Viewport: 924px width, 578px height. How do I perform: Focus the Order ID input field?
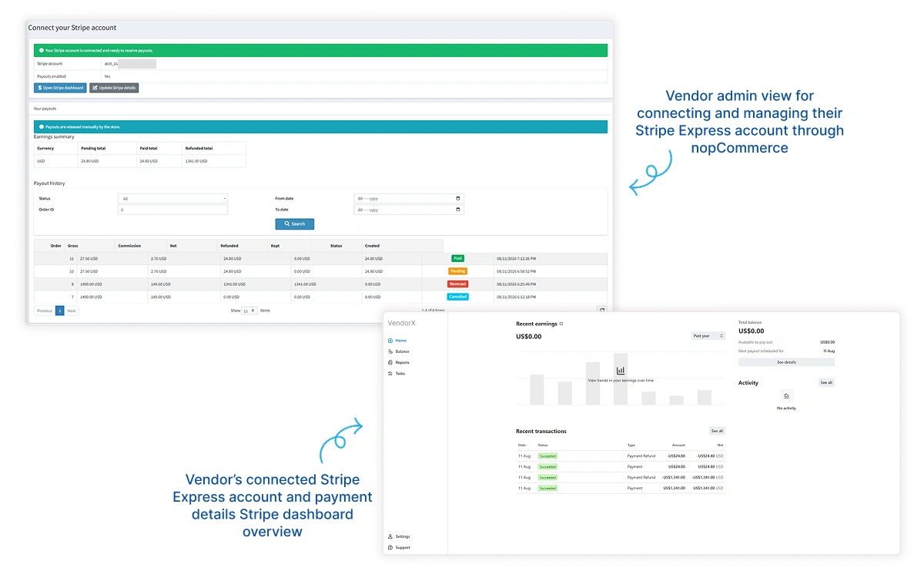point(173,210)
